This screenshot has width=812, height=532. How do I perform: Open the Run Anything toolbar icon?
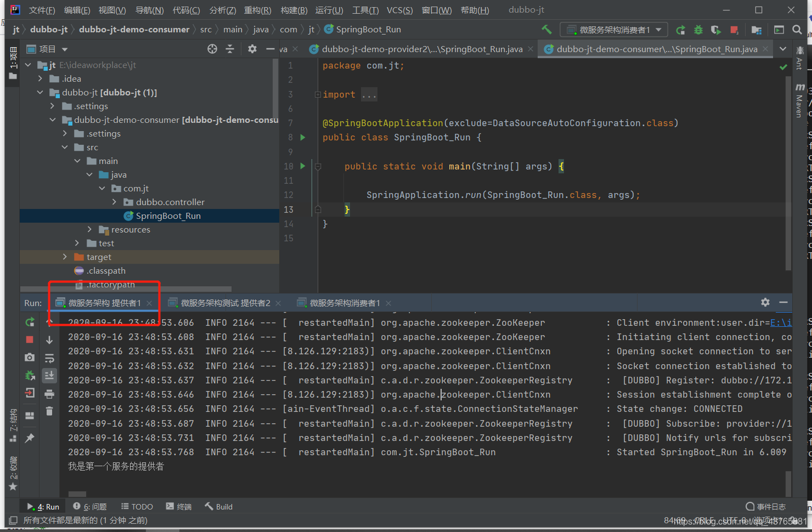tap(779, 30)
